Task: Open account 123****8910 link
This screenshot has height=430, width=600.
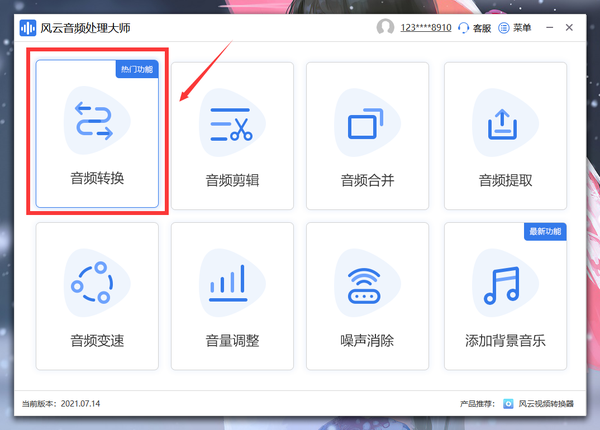Action: click(x=426, y=28)
